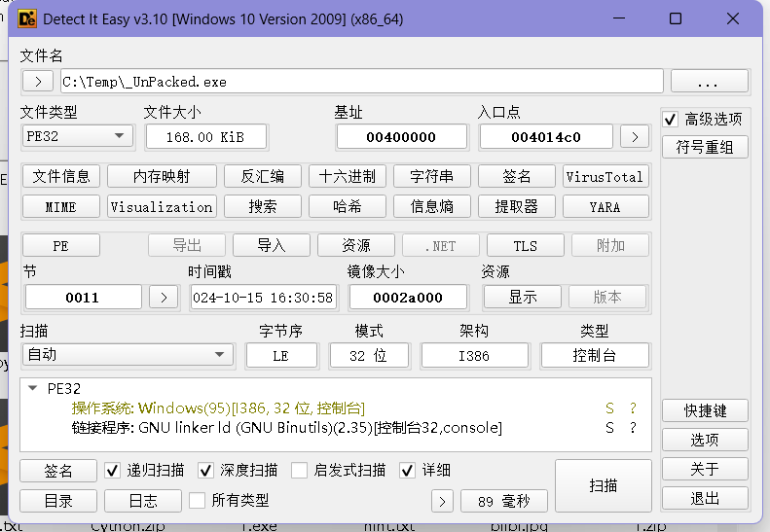The width and height of the screenshot is (770, 532).
Task: Open 信息熵 entropy view
Action: pos(431,206)
